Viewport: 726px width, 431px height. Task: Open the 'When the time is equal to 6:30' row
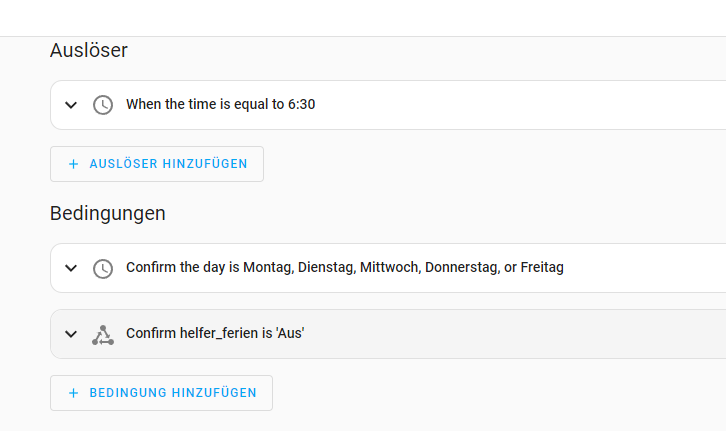coord(388,105)
